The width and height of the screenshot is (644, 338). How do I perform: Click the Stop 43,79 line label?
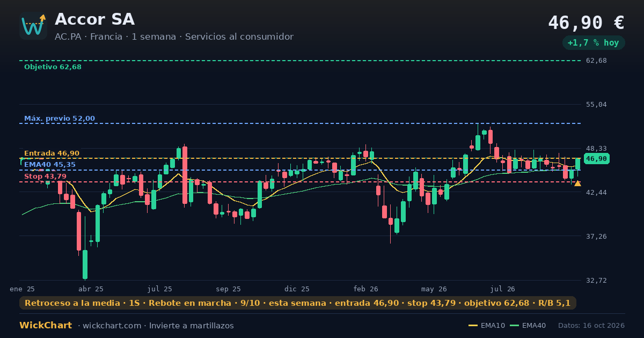coord(45,177)
